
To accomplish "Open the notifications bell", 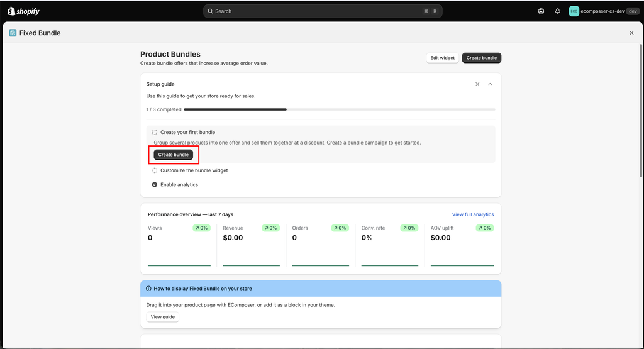I will point(557,11).
